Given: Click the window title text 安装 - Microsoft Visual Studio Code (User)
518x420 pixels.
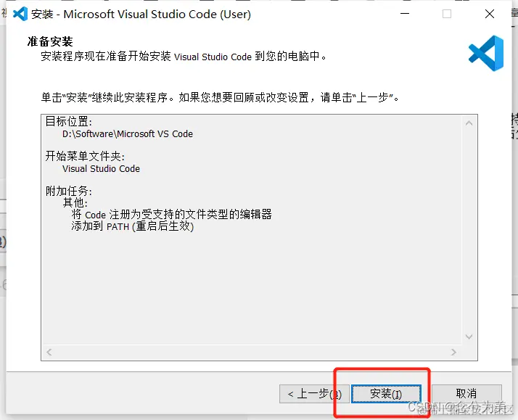Looking at the screenshot, I should (x=141, y=15).
